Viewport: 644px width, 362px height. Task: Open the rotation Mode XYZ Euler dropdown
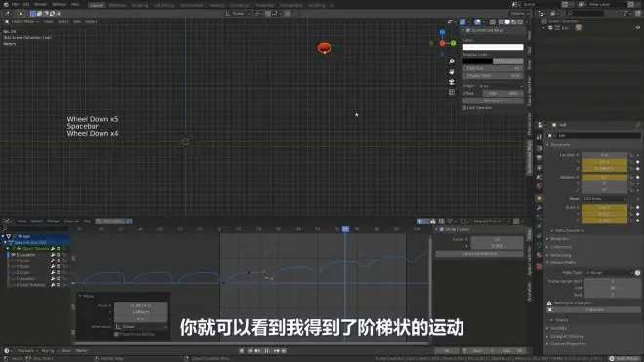point(605,198)
